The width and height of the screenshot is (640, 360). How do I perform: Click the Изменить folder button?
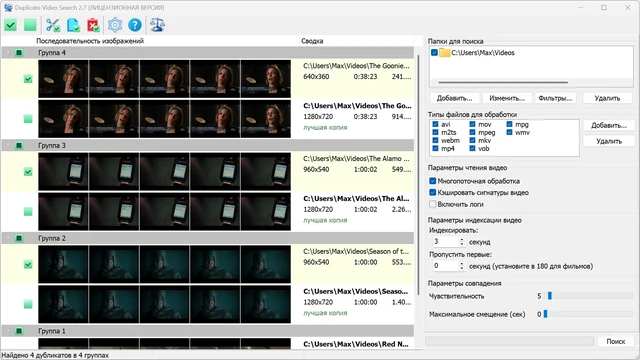click(x=507, y=98)
